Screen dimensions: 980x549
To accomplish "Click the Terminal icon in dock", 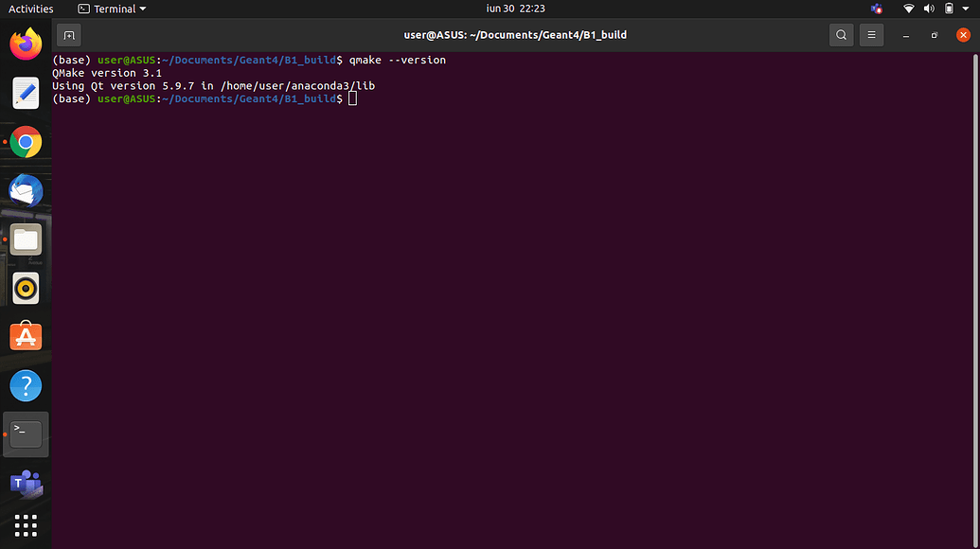I will tap(26, 434).
